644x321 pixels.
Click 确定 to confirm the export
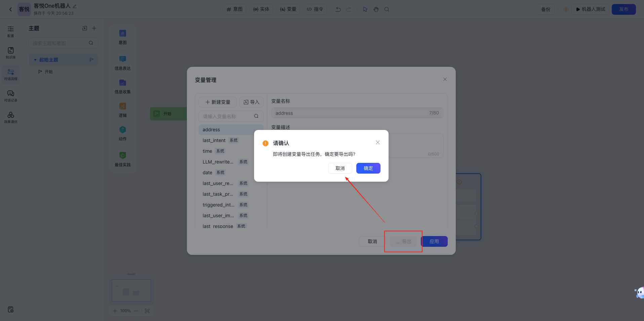pyautogui.click(x=368, y=168)
